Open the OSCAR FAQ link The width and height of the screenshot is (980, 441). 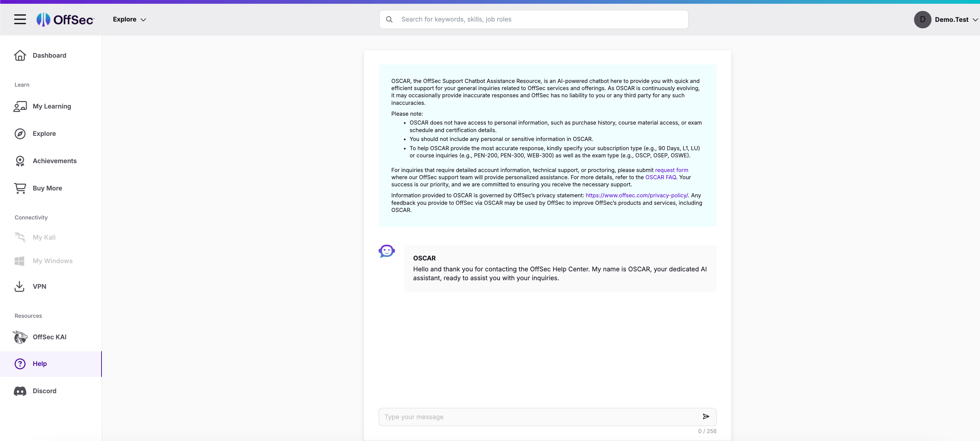[661, 177]
